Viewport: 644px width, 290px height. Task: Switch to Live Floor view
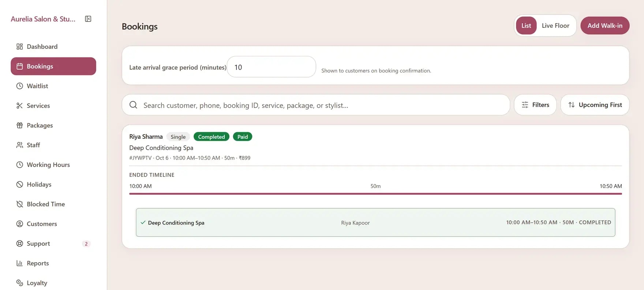[555, 26]
